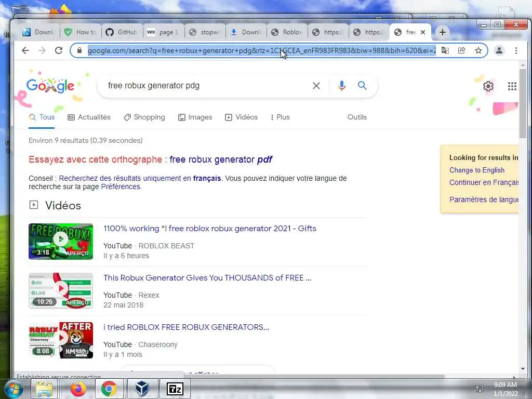Click the address bar URL
The height and width of the screenshot is (399, 532).
(x=261, y=50)
